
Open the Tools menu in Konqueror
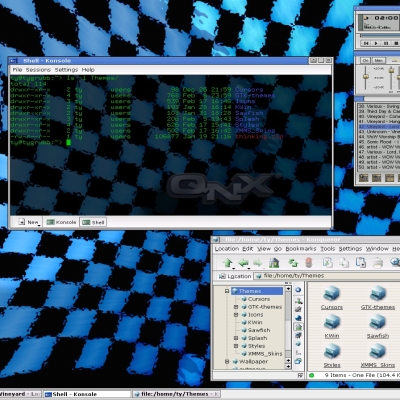[327, 249]
